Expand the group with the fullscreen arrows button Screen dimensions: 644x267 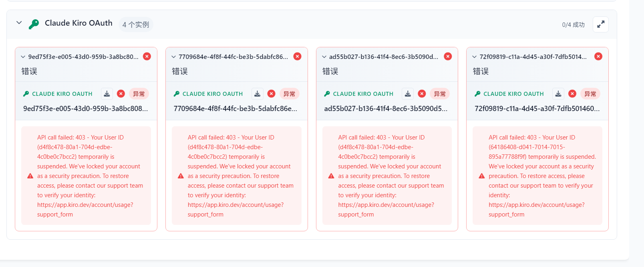tap(600, 24)
